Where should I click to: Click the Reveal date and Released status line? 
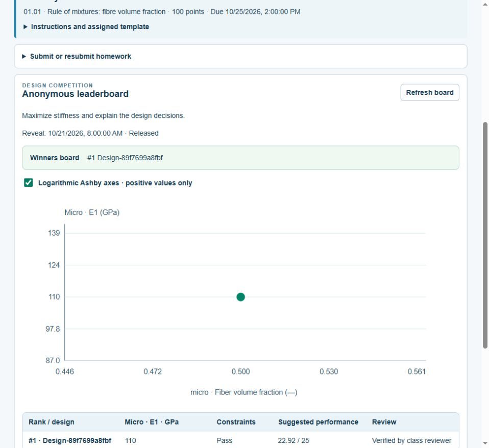point(90,133)
